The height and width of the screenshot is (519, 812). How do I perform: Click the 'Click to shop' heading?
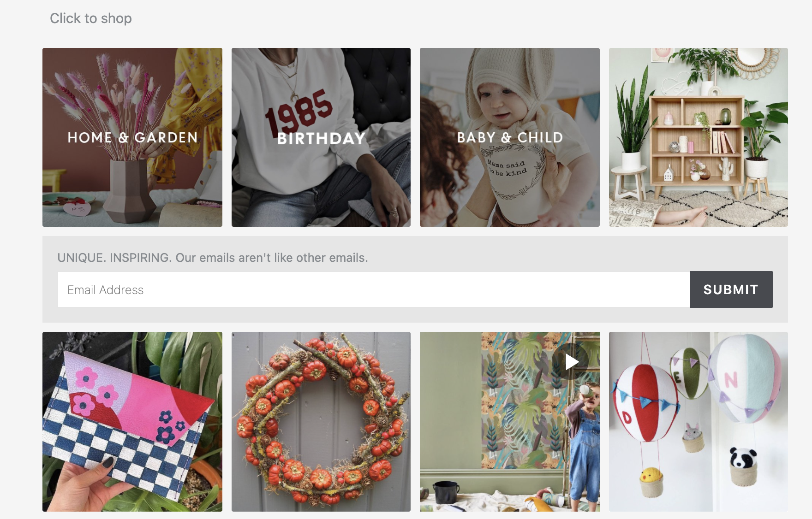tap(91, 18)
